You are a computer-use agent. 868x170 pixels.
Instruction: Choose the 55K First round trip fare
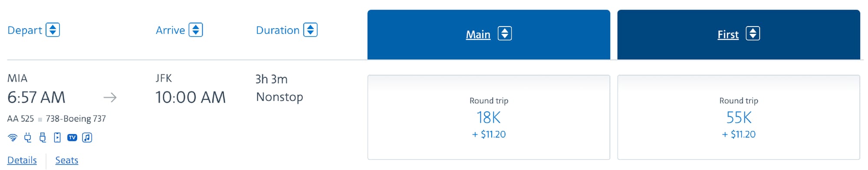click(739, 117)
